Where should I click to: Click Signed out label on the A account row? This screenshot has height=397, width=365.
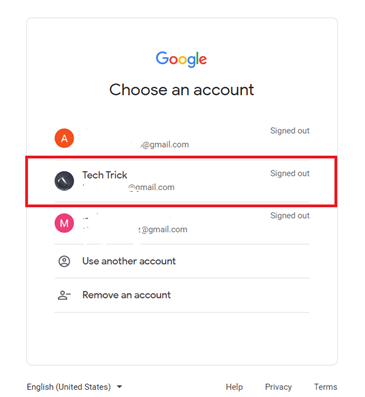pos(290,131)
